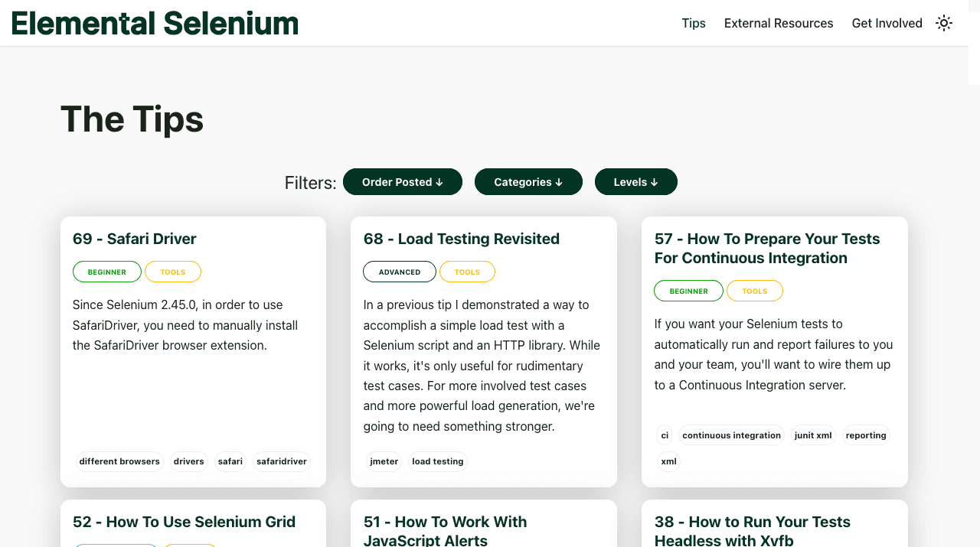Click BEGINNER badge on Safari Driver card
Image resolution: width=980 pixels, height=547 pixels.
(107, 272)
